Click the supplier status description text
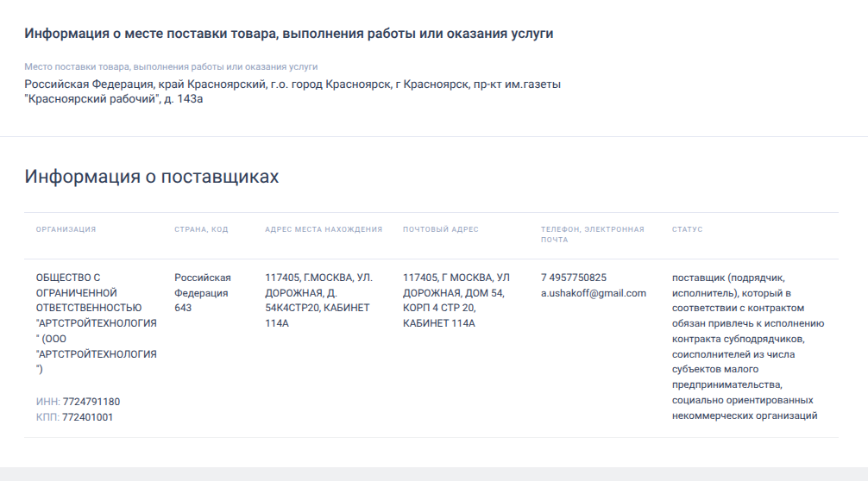The height and width of the screenshot is (481, 868). point(748,347)
